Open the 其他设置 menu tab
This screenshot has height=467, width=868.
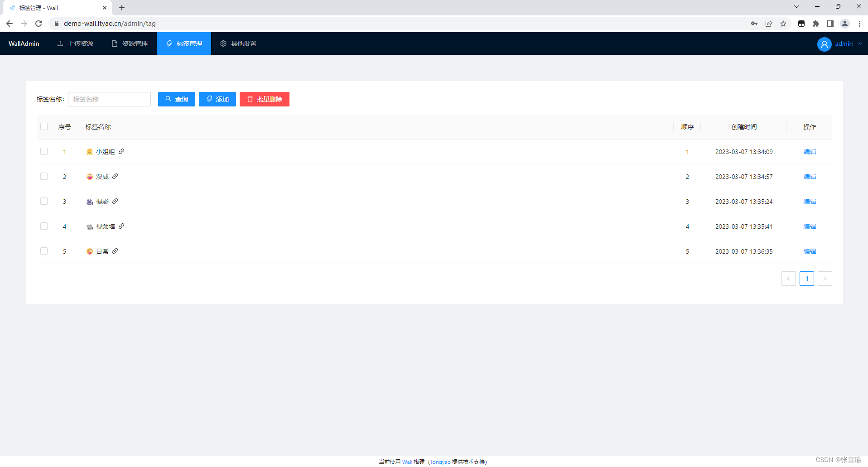point(238,43)
